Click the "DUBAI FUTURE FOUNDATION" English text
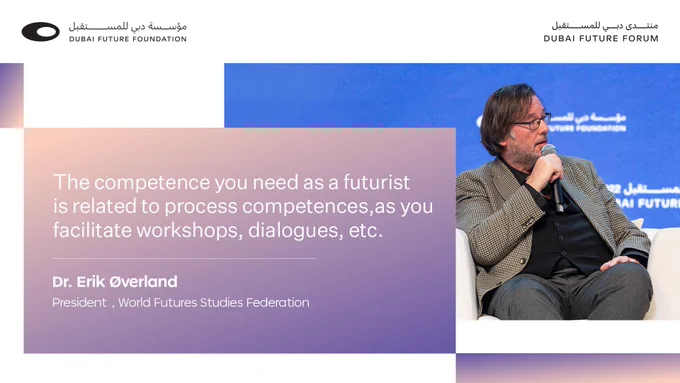This screenshot has width=680, height=383. coord(128,39)
